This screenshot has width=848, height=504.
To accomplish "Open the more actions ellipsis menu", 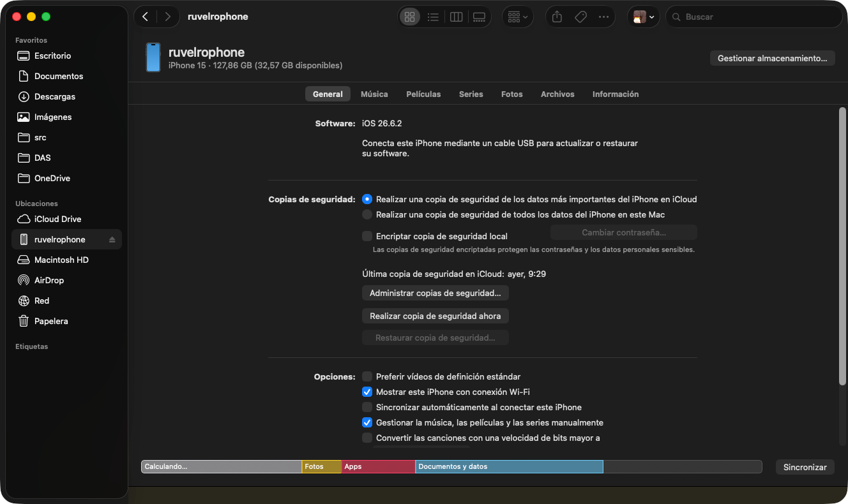I will (x=604, y=17).
